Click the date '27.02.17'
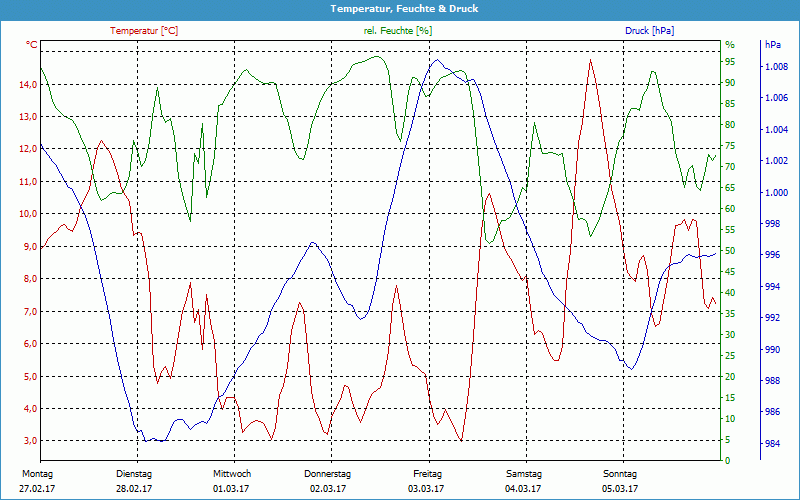This screenshot has height=500, width=800. [37, 489]
